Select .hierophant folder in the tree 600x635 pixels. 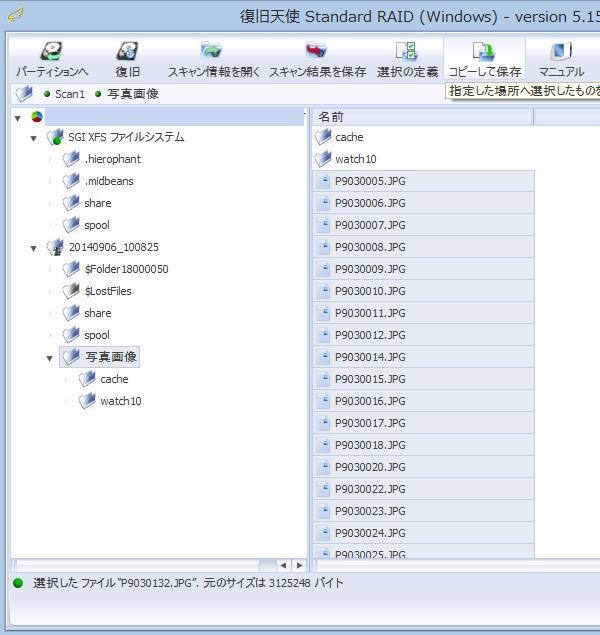click(x=112, y=159)
